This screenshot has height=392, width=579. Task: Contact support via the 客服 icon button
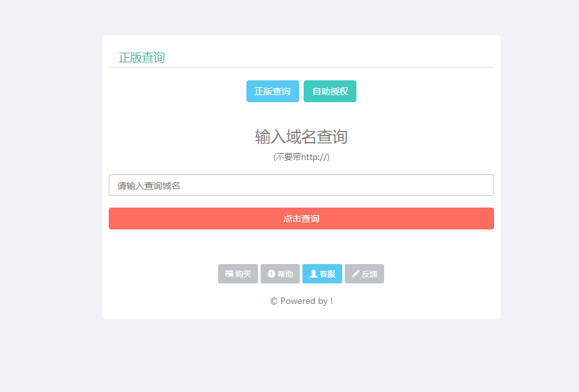[322, 273]
